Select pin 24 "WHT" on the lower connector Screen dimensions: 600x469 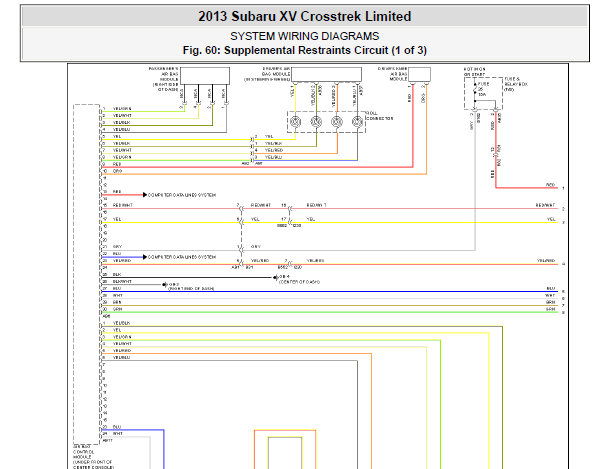[x=117, y=434]
